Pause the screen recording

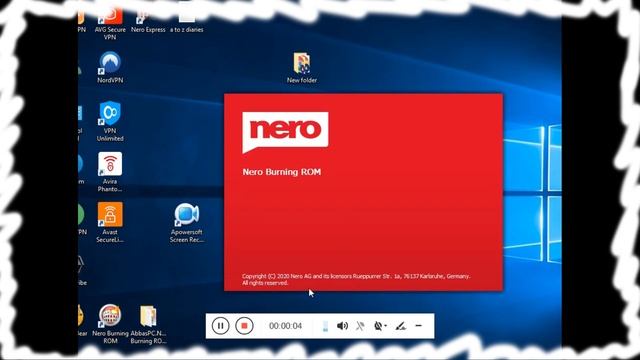220,326
